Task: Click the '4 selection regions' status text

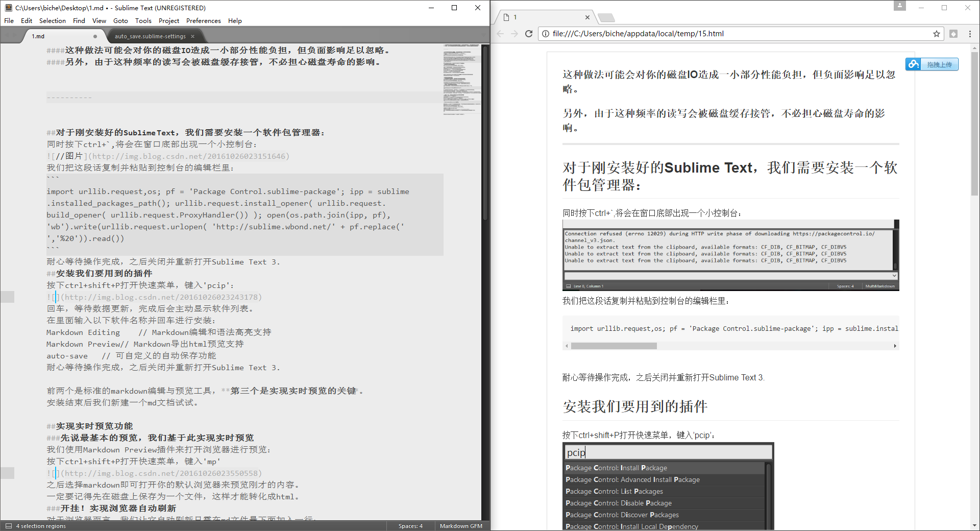Action: pyautogui.click(x=41, y=526)
